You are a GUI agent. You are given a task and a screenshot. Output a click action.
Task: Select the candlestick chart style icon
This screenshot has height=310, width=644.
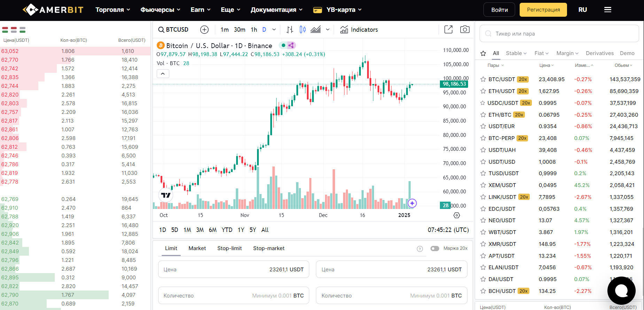303,30
